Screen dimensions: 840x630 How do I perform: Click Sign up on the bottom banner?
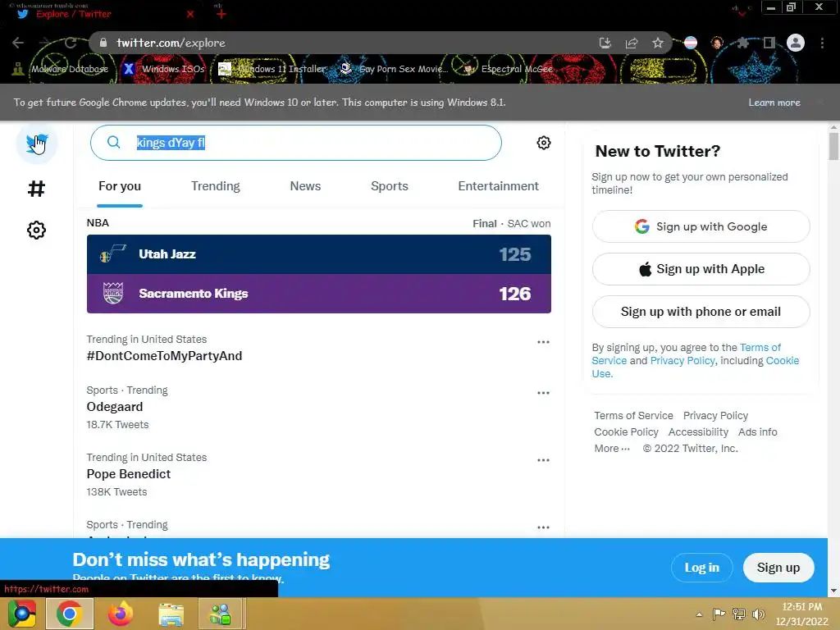[778, 568]
